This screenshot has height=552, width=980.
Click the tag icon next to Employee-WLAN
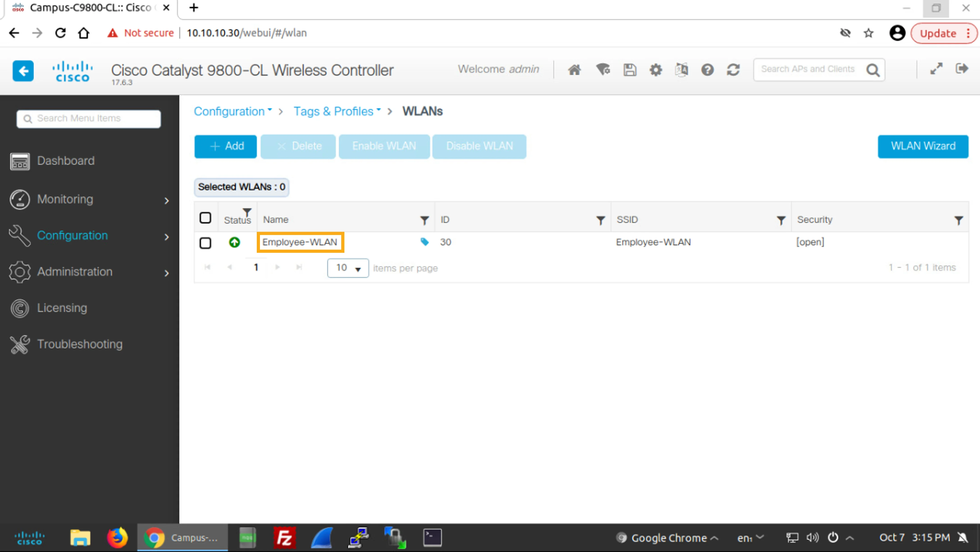click(425, 242)
